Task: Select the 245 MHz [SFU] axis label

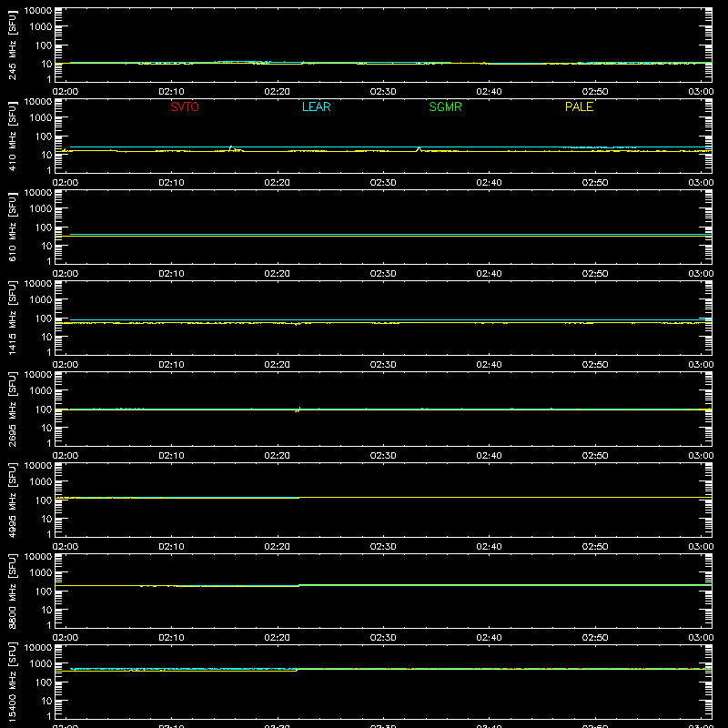Action: pyautogui.click(x=12, y=45)
